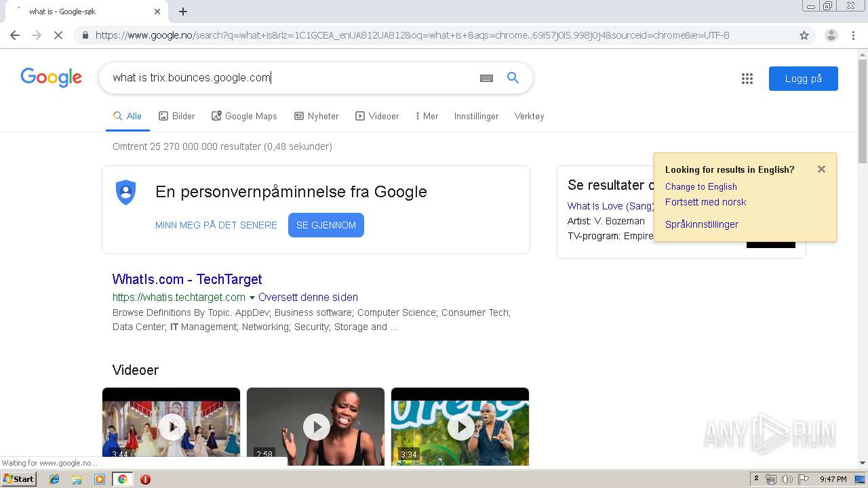Click the scrollbar down arrow
The width and height of the screenshot is (868, 488).
click(863, 463)
